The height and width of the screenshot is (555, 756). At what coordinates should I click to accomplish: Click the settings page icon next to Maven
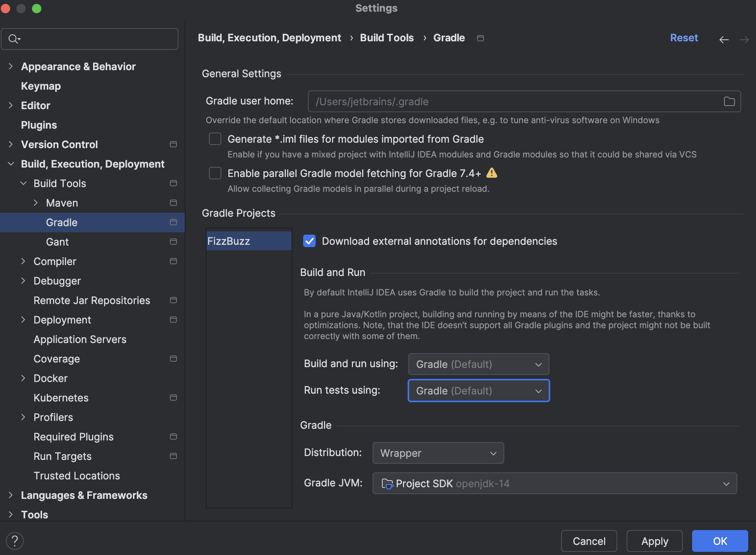point(173,203)
